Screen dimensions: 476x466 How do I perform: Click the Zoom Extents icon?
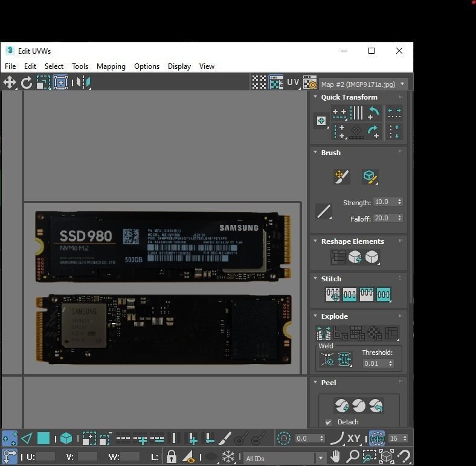387,456
